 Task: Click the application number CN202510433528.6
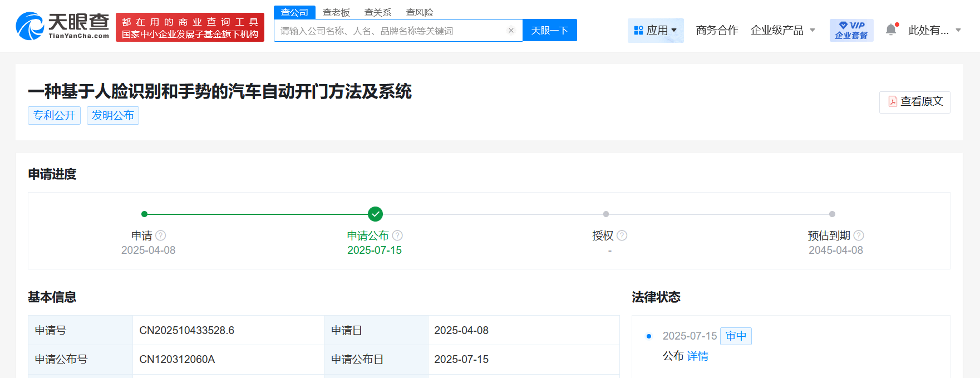pyautogui.click(x=187, y=330)
